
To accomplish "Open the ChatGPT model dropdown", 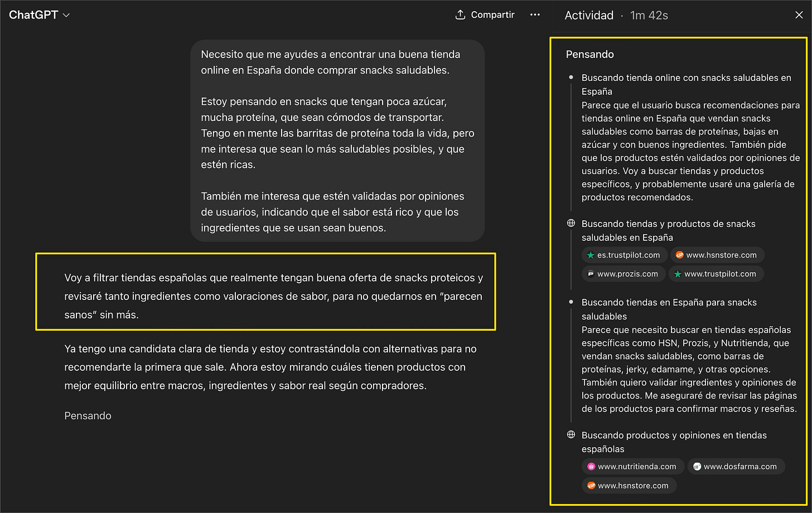I will pyautogui.click(x=39, y=15).
